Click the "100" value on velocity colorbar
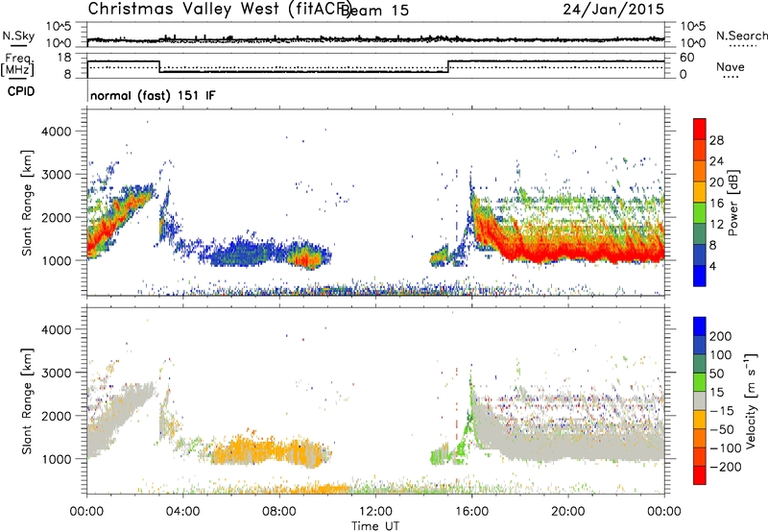This screenshot has width=768, height=532. point(721,355)
